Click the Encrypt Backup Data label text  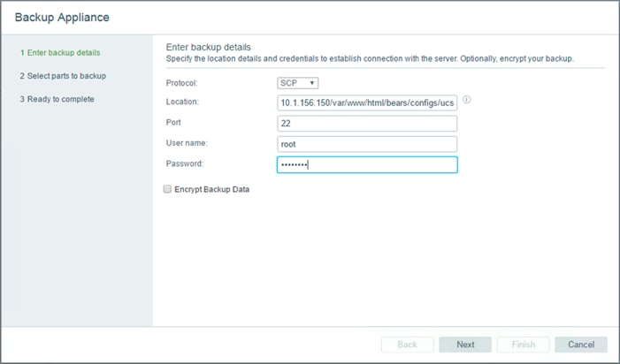click(212, 189)
